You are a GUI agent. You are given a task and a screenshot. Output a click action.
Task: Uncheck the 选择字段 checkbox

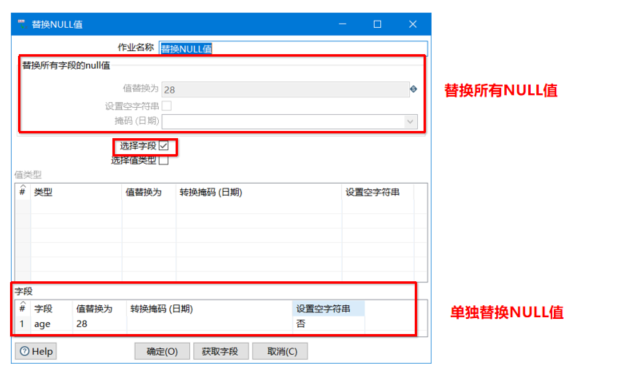[x=163, y=146]
